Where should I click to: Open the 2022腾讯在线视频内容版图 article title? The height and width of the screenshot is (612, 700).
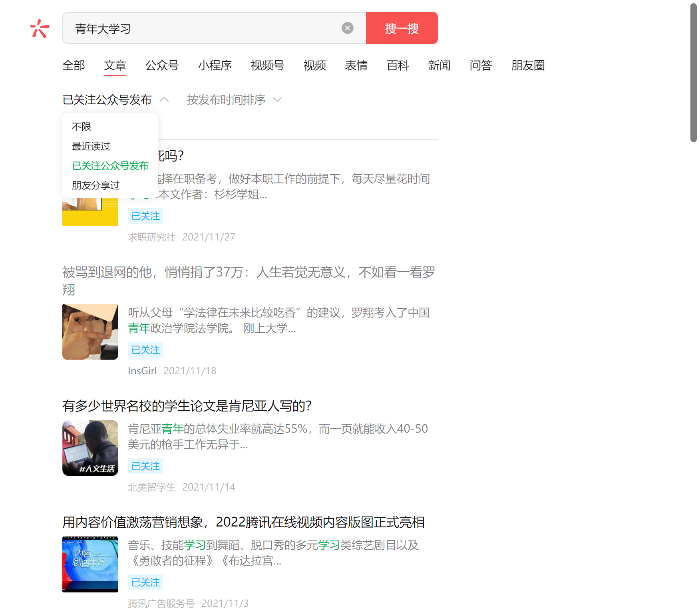244,522
